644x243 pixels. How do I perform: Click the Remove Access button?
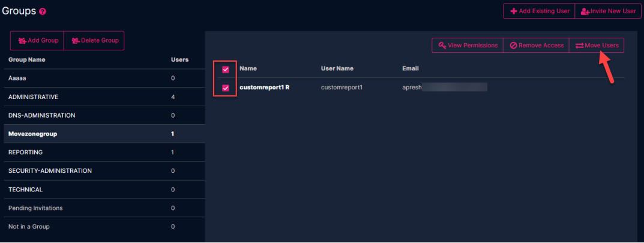(x=536, y=46)
